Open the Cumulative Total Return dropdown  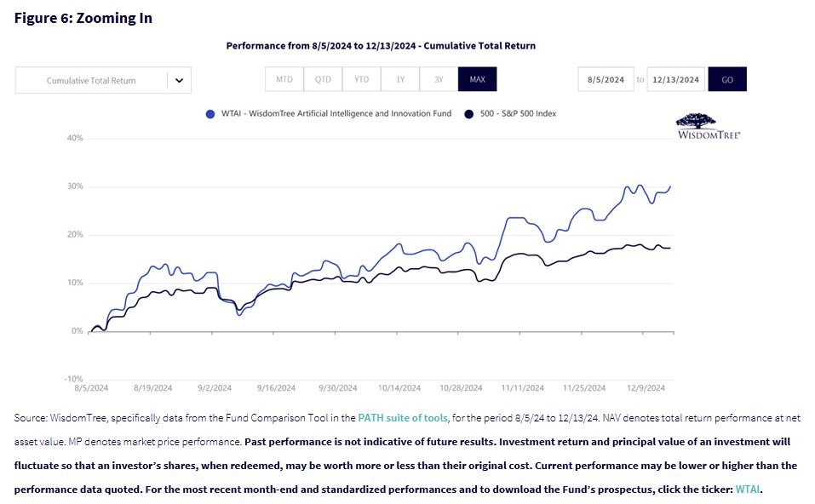pos(92,81)
